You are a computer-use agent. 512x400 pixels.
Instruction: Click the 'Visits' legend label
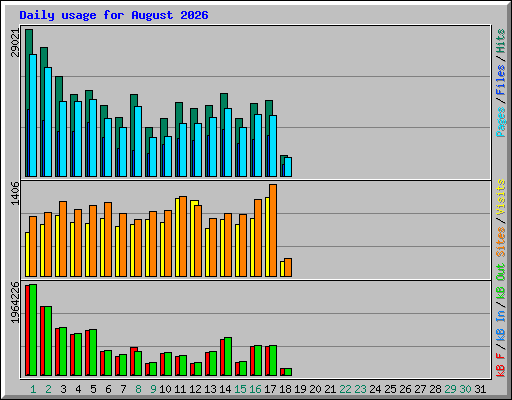tap(500, 197)
